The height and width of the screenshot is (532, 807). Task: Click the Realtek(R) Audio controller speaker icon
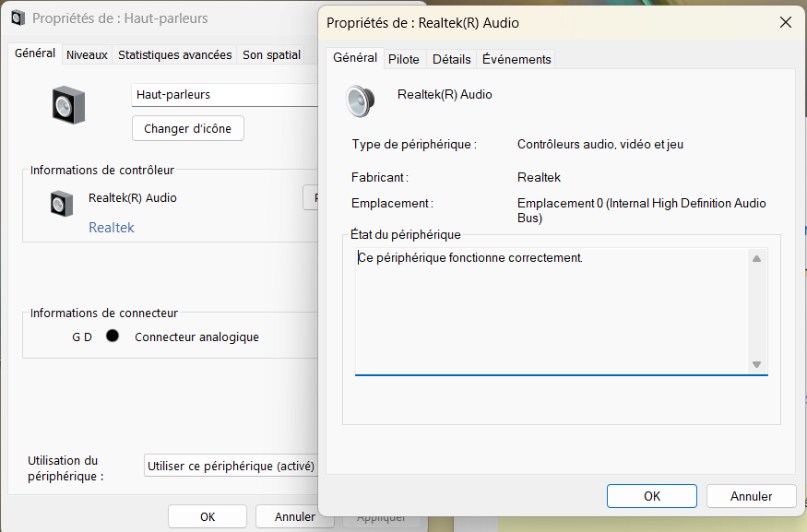61,203
